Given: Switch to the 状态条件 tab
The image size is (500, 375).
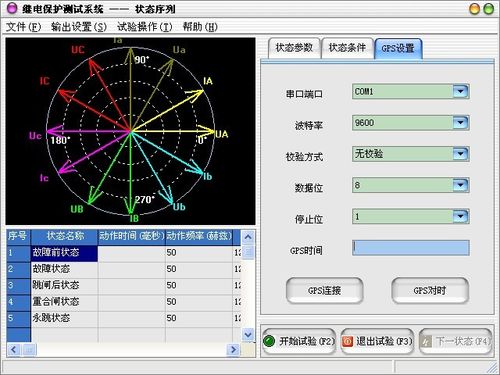Looking at the screenshot, I should coord(347,48).
